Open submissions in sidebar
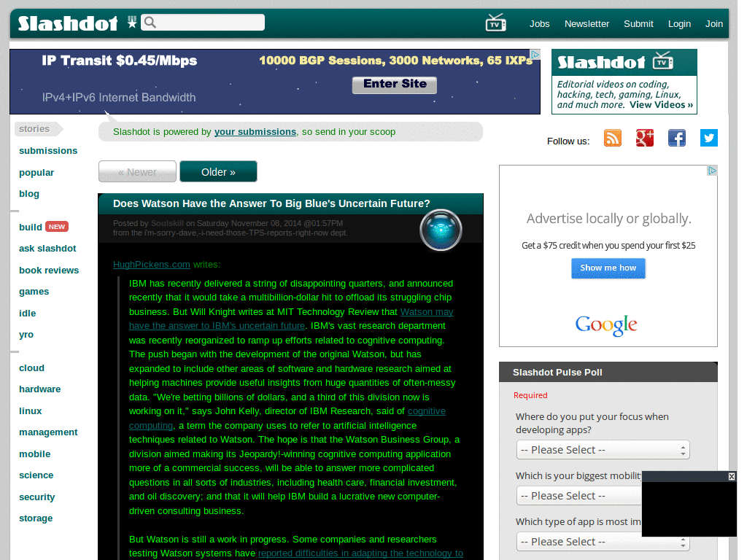Viewport: 747px width, 560px height. click(x=48, y=150)
